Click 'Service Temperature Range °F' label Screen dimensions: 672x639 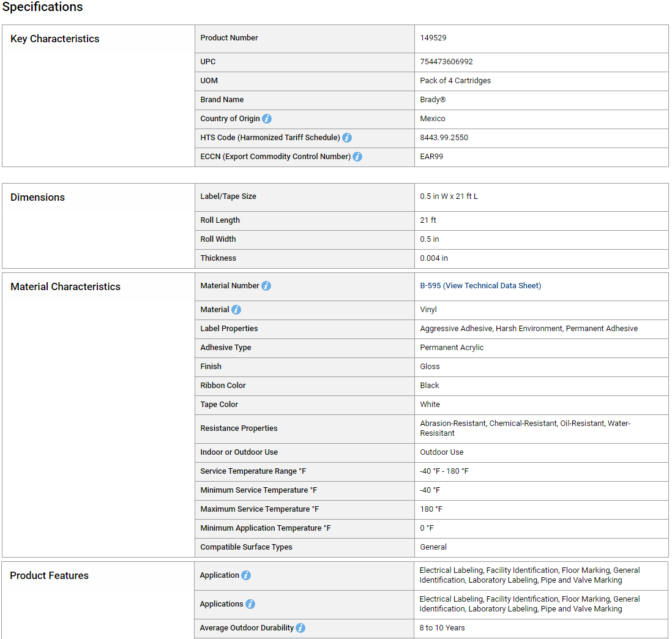(x=253, y=471)
